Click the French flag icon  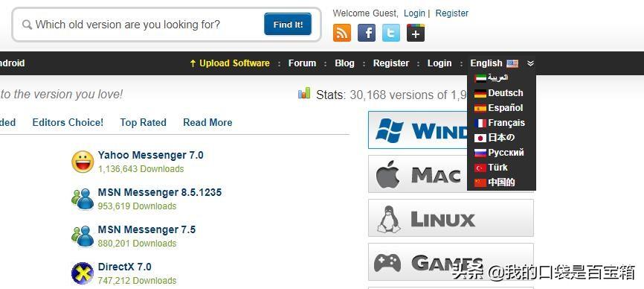point(480,123)
